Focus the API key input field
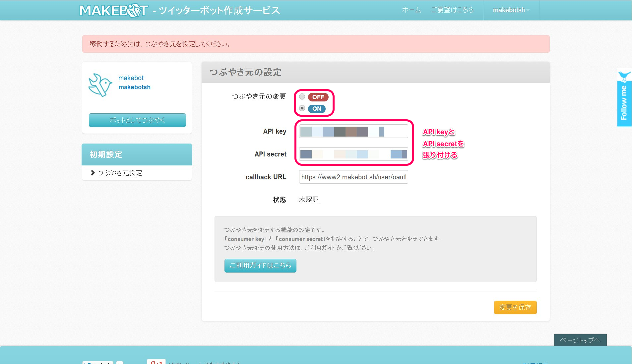 pyautogui.click(x=353, y=131)
